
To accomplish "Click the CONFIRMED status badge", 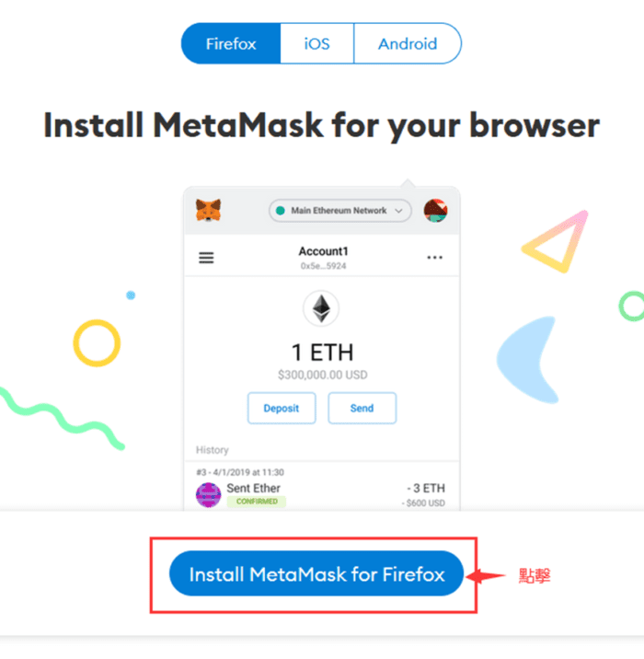I will tap(257, 502).
